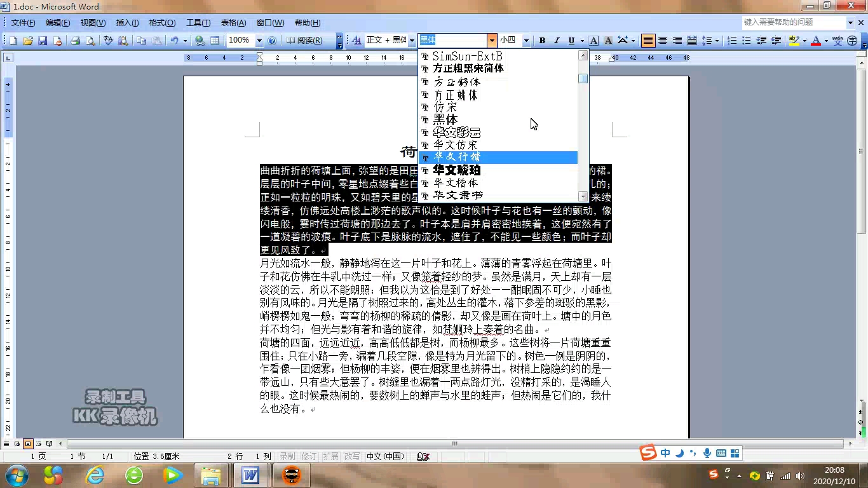Viewport: 868px width, 488px height.
Task: Open the 表格 (Table) menu
Action: [234, 22]
